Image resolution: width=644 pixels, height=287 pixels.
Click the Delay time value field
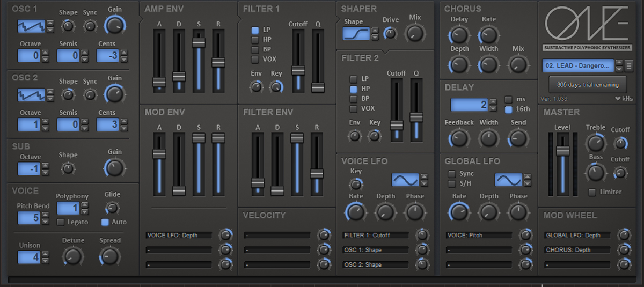(x=469, y=105)
